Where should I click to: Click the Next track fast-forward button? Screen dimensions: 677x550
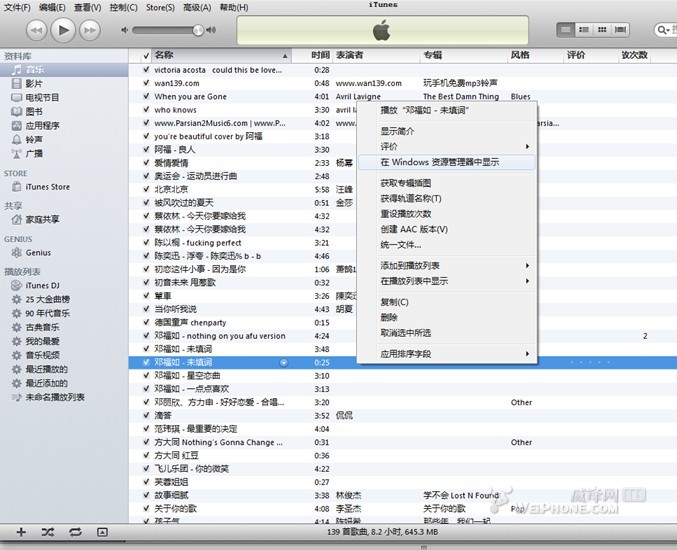(90, 30)
